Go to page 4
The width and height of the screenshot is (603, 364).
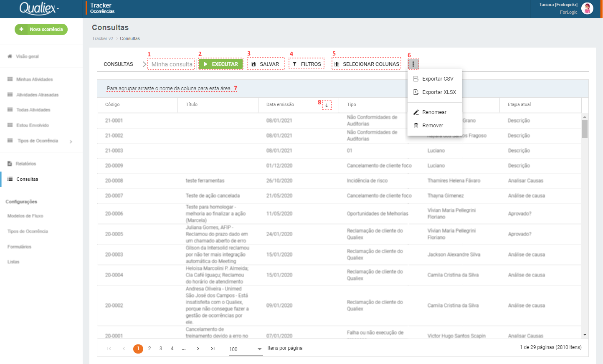coord(172,349)
